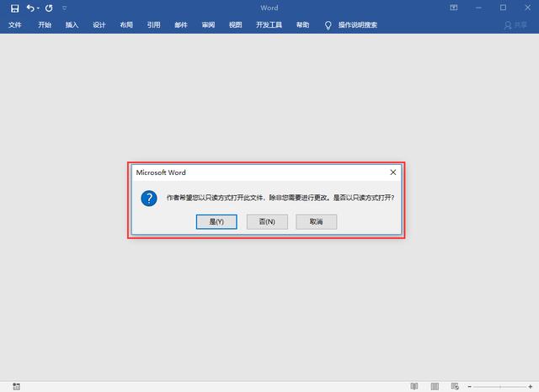Click the macro recording icon in status bar

16,386
